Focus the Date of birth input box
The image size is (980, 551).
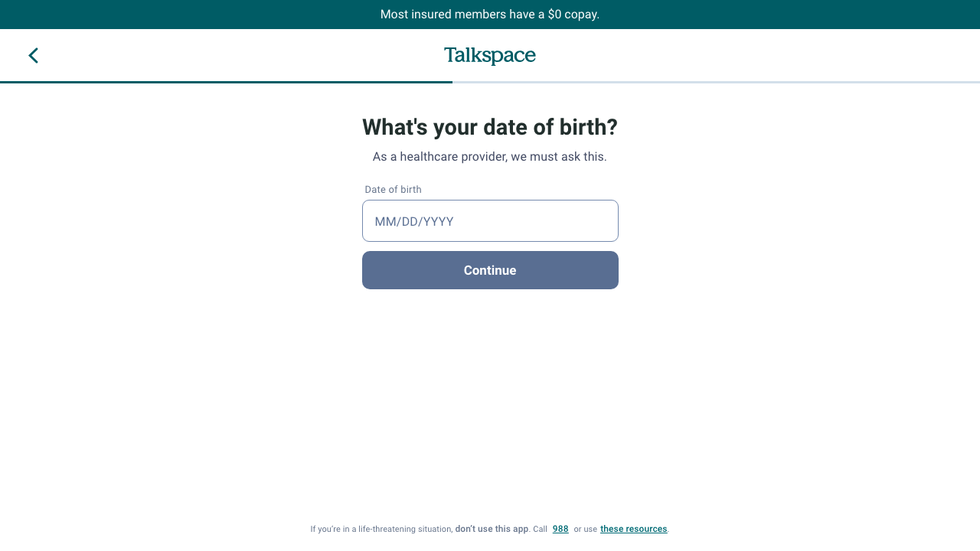(490, 220)
